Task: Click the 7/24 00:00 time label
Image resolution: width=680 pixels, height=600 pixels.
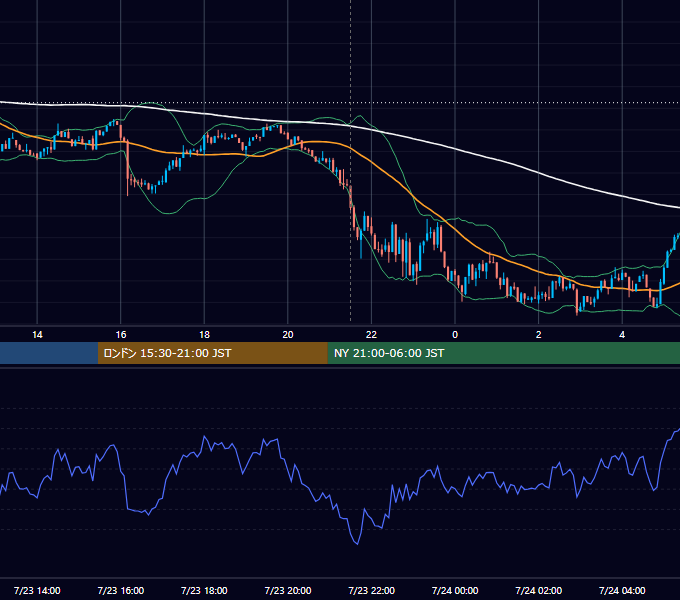Action: point(455,590)
